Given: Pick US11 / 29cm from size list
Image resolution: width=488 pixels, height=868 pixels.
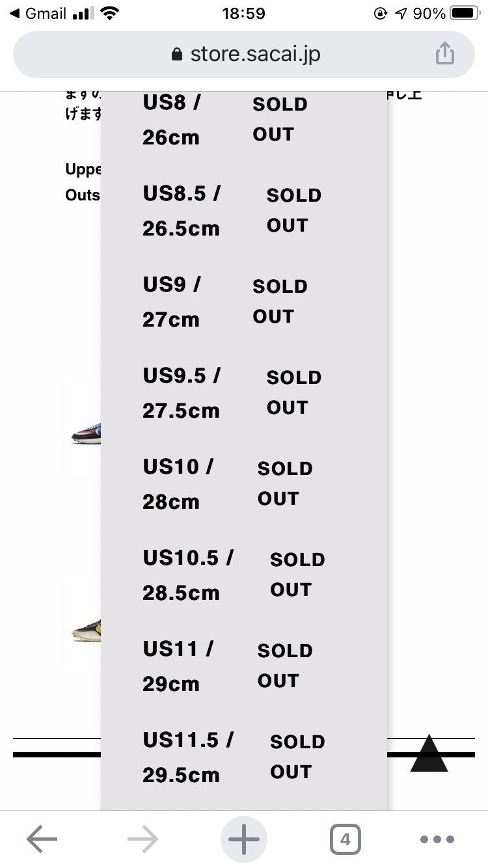Looking at the screenshot, I should click(x=244, y=666).
